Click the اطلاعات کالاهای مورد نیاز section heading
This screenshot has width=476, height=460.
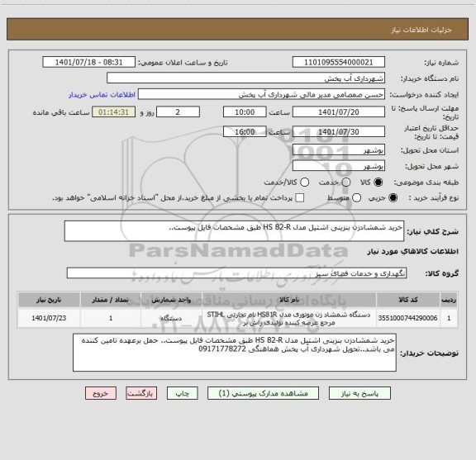click(x=412, y=251)
